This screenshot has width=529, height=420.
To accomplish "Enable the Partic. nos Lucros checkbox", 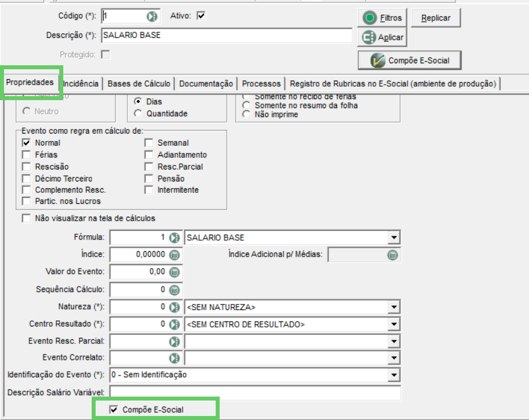I will [26, 201].
